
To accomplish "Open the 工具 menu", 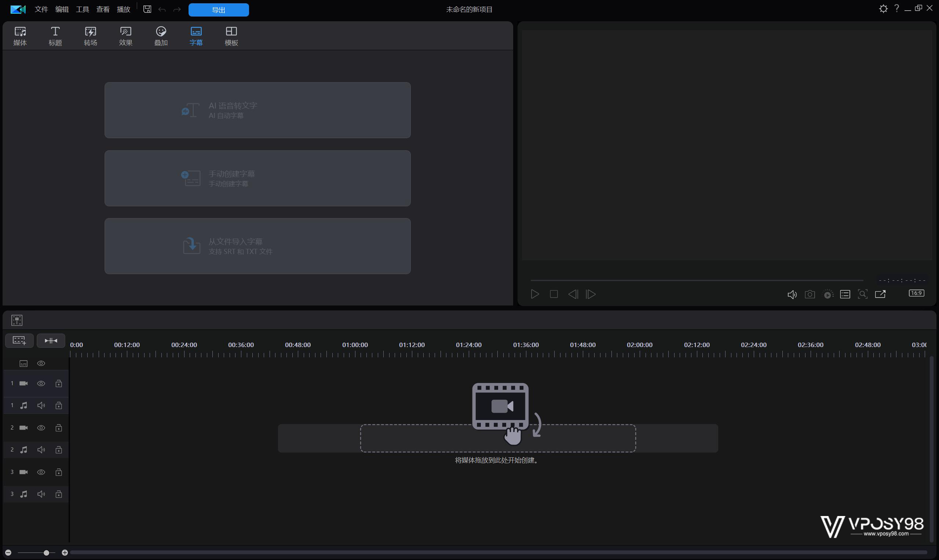I will (82, 10).
